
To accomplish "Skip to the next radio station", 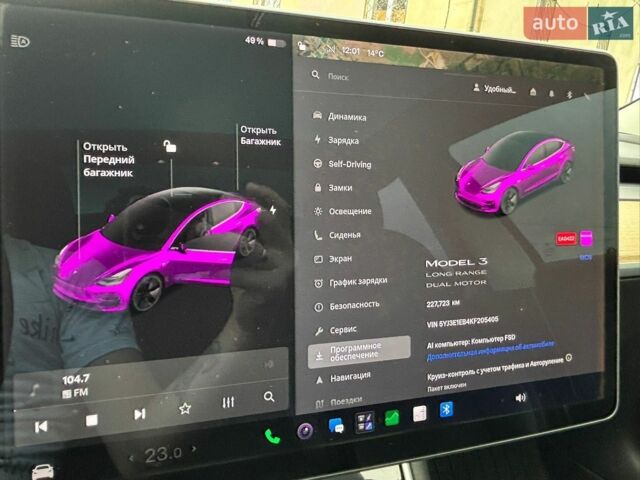I will 140,414.
